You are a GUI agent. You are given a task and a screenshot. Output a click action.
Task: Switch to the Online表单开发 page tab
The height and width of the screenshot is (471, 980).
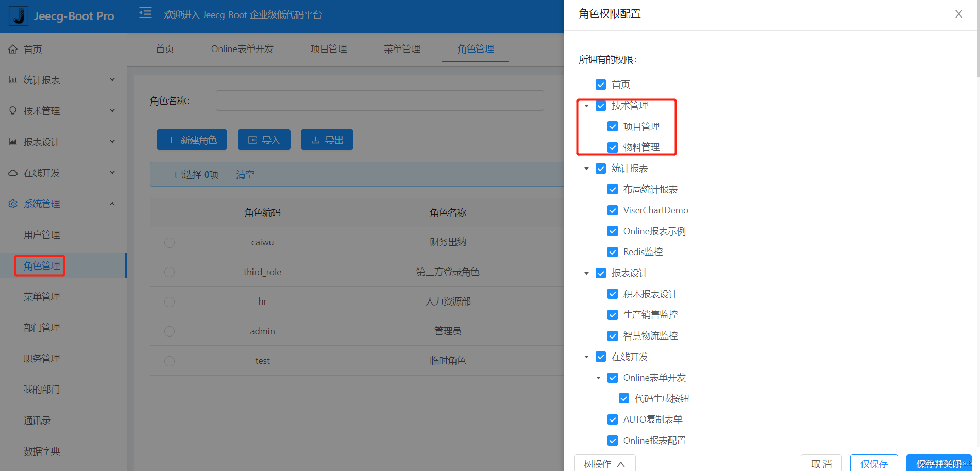point(242,49)
